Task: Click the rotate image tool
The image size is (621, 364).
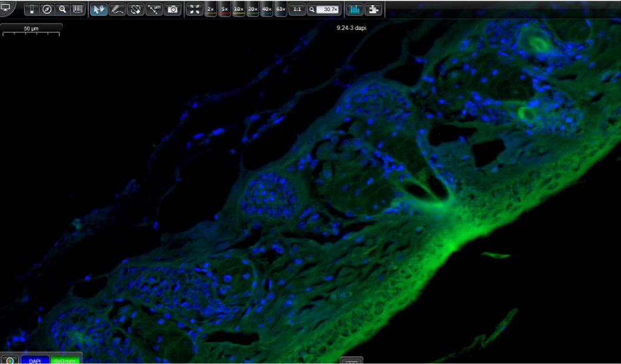Action: click(136, 9)
